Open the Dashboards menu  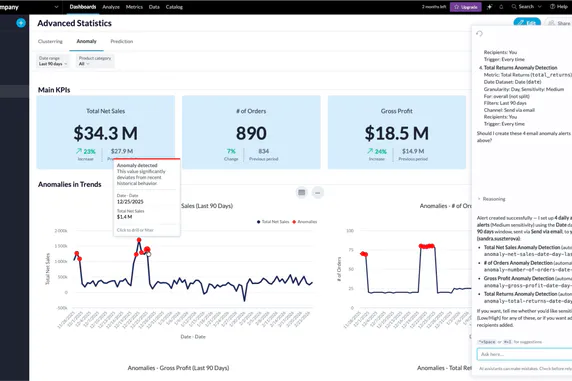(x=83, y=7)
